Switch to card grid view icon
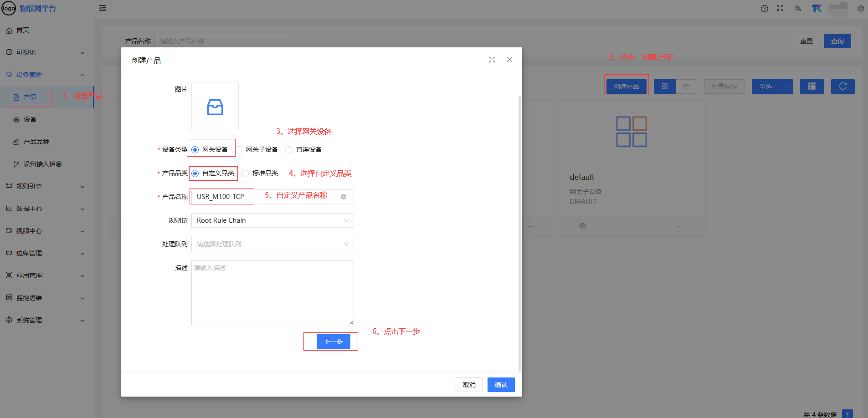Viewport: 868px width, 418px height. [x=664, y=87]
